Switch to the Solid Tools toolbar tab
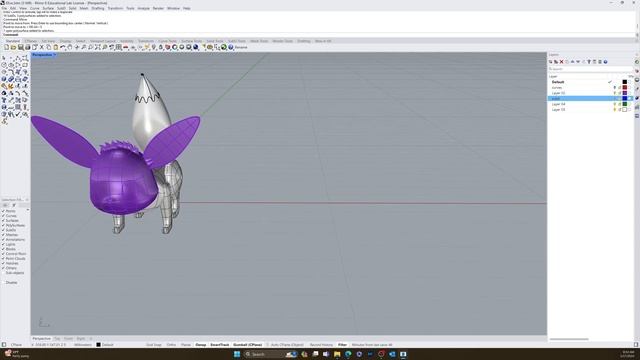The width and height of the screenshot is (640, 360). (x=215, y=41)
